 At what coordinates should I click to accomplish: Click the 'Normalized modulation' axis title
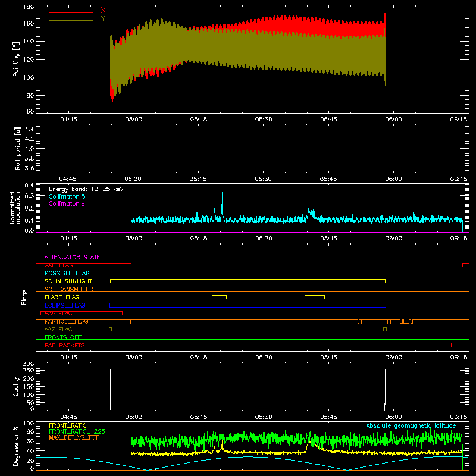click(15, 208)
